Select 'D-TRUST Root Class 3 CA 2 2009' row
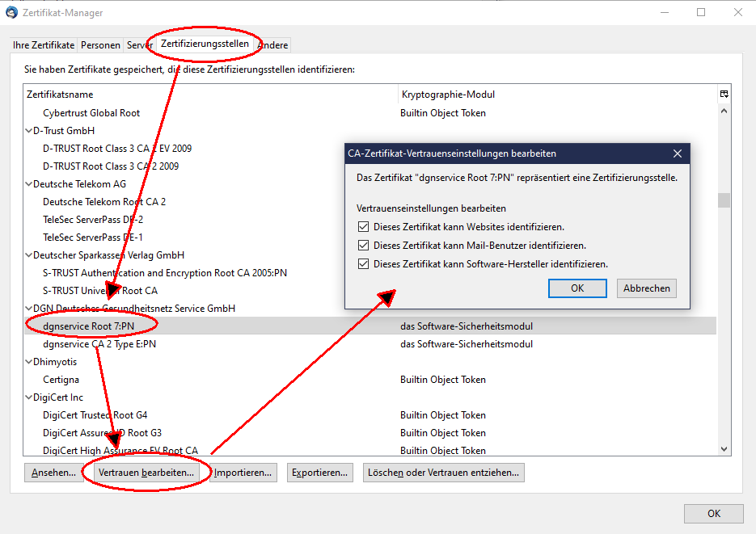Image resolution: width=756 pixels, height=534 pixels. tap(111, 166)
